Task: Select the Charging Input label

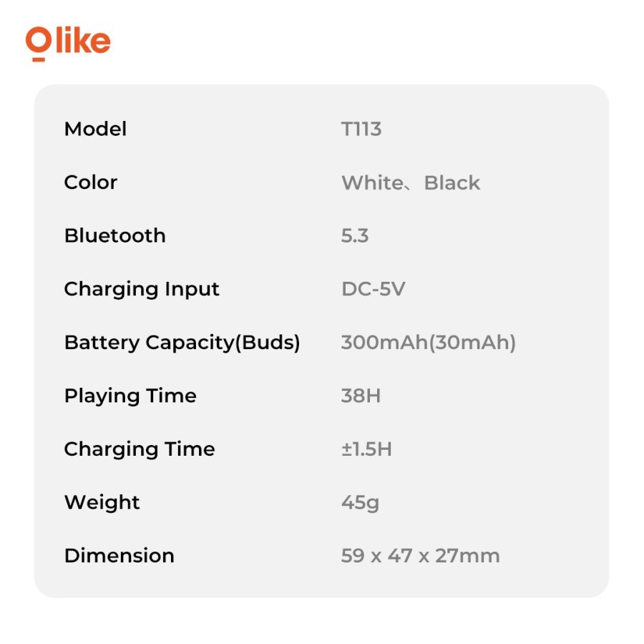Action: click(x=142, y=289)
